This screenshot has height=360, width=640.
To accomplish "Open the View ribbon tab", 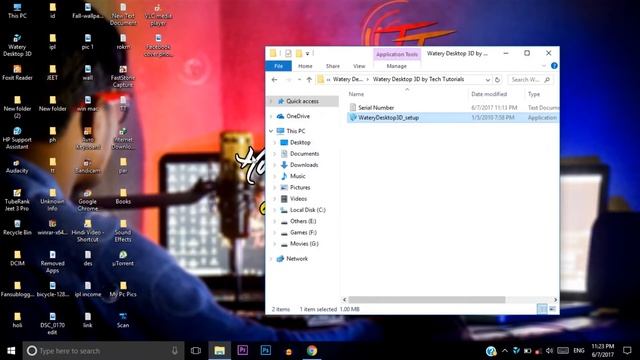I will pyautogui.click(x=359, y=66).
